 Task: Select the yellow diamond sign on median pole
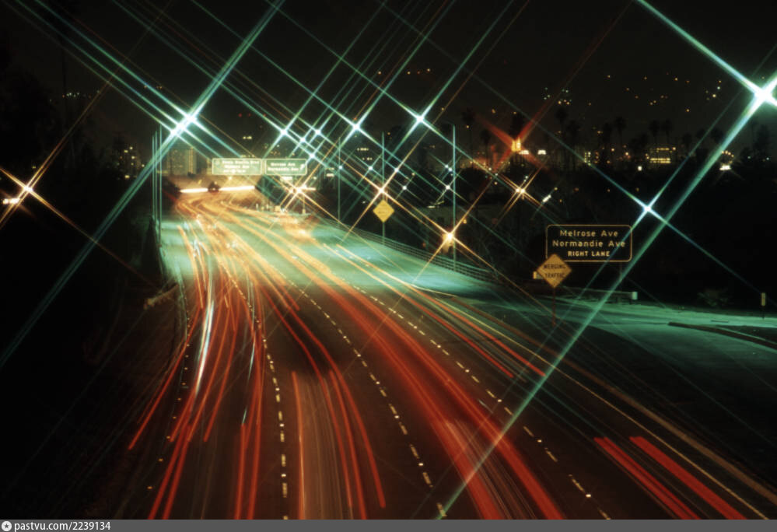click(383, 211)
